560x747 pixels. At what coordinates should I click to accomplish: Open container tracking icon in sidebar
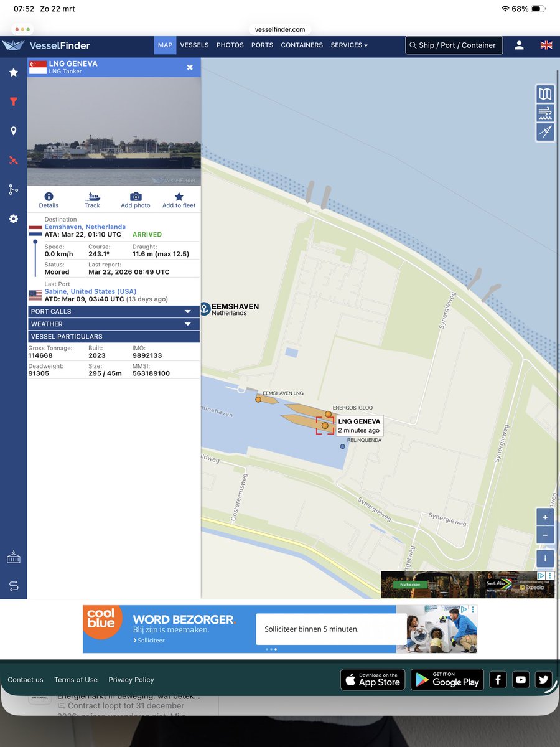13,557
